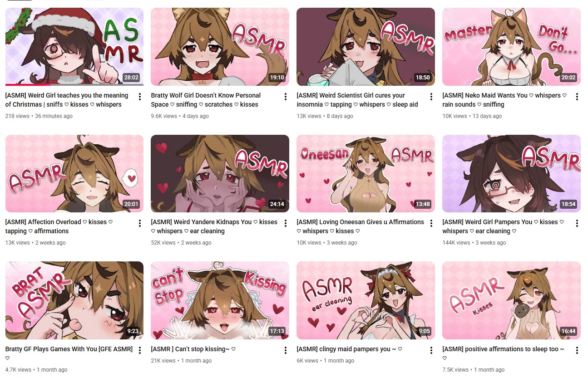Open three-dot menu for Weird Girl Pampers video
This screenshot has width=588, height=378.
577,223
